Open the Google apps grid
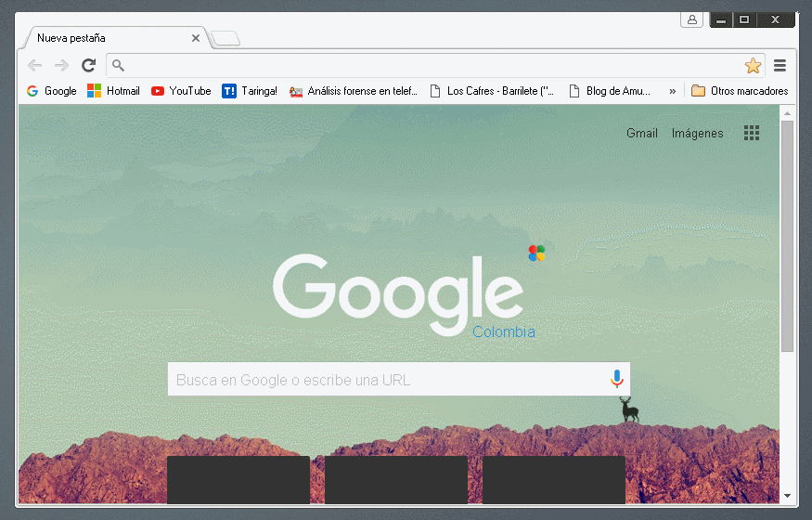This screenshot has width=812, height=520. (752, 133)
